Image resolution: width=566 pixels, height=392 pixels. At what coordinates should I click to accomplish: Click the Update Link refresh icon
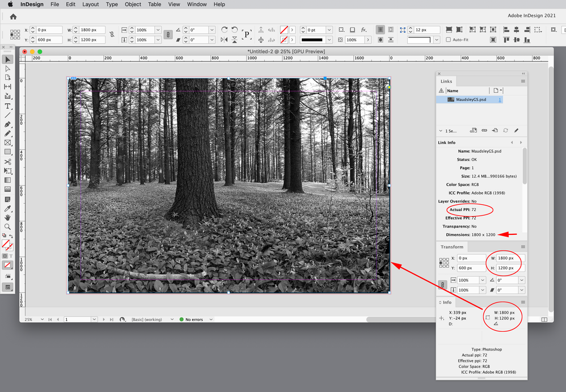tap(505, 130)
